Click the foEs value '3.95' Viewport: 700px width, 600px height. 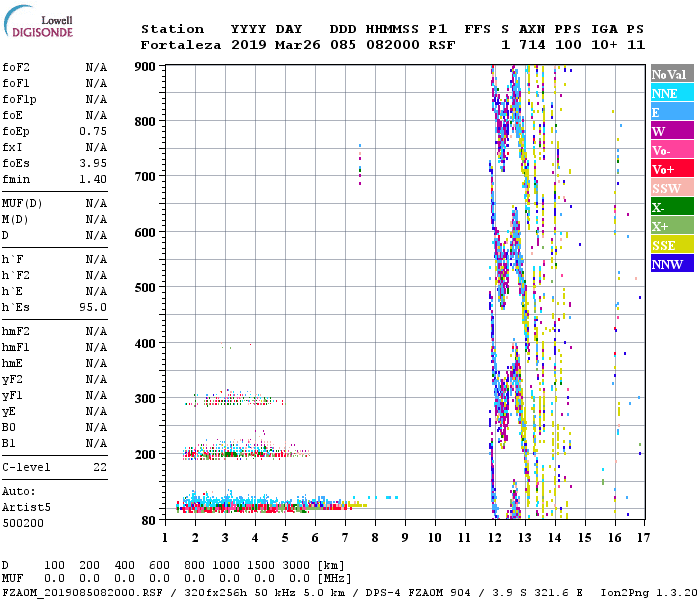click(x=93, y=163)
